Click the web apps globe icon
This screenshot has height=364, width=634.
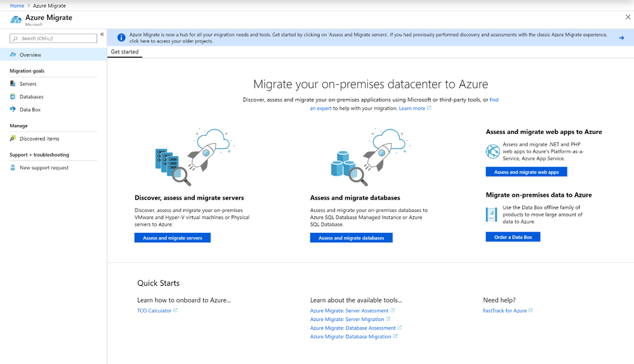tap(493, 152)
